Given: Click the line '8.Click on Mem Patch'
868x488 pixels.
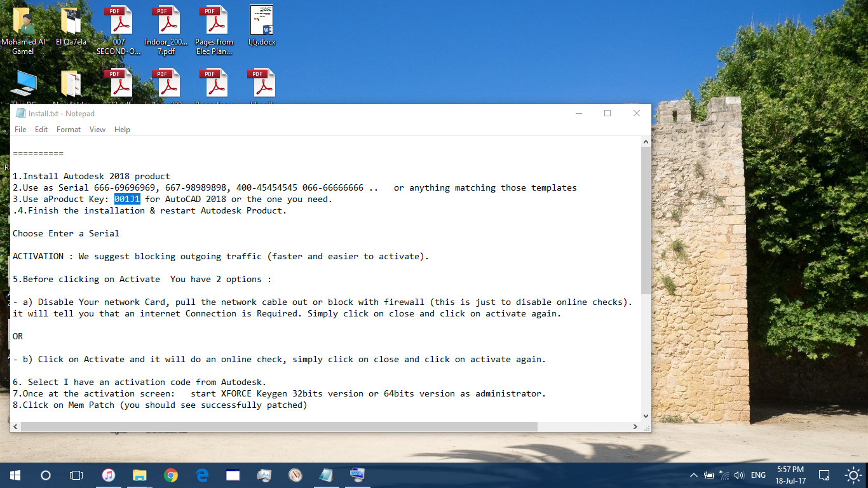Looking at the screenshot, I should pos(160,405).
